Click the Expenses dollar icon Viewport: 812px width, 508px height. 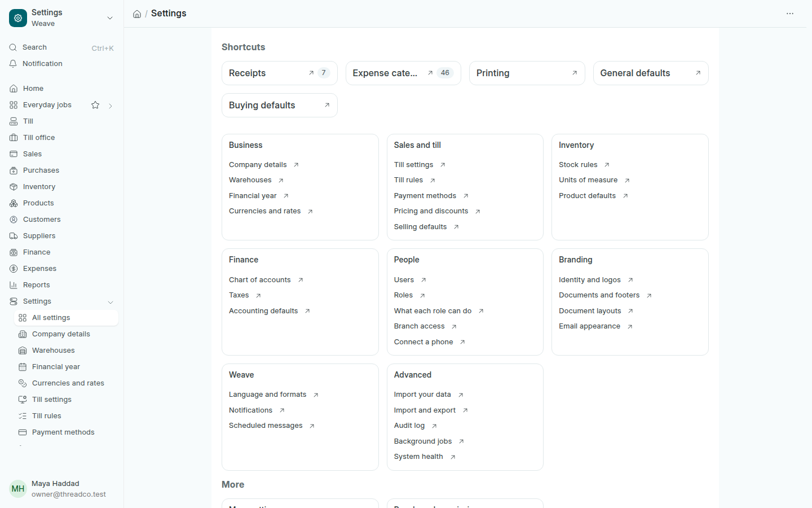[14, 269]
